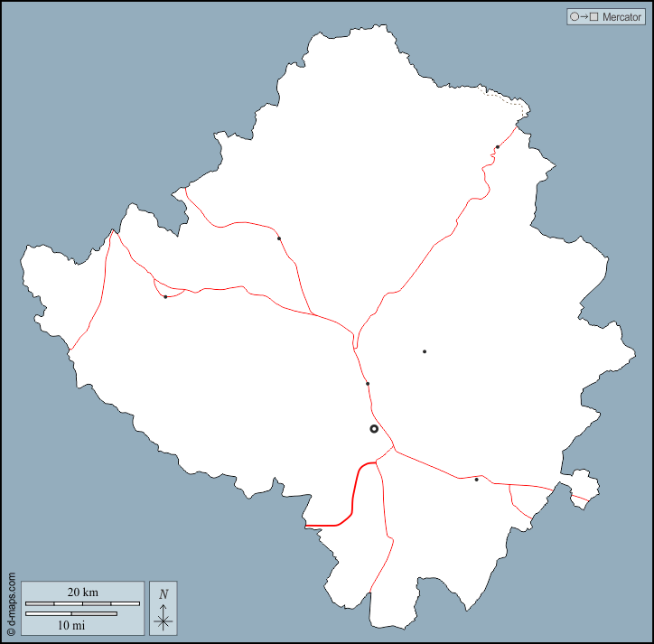654x644 pixels.
Task: Click the Mercator projection label
Action: pyautogui.click(x=621, y=17)
